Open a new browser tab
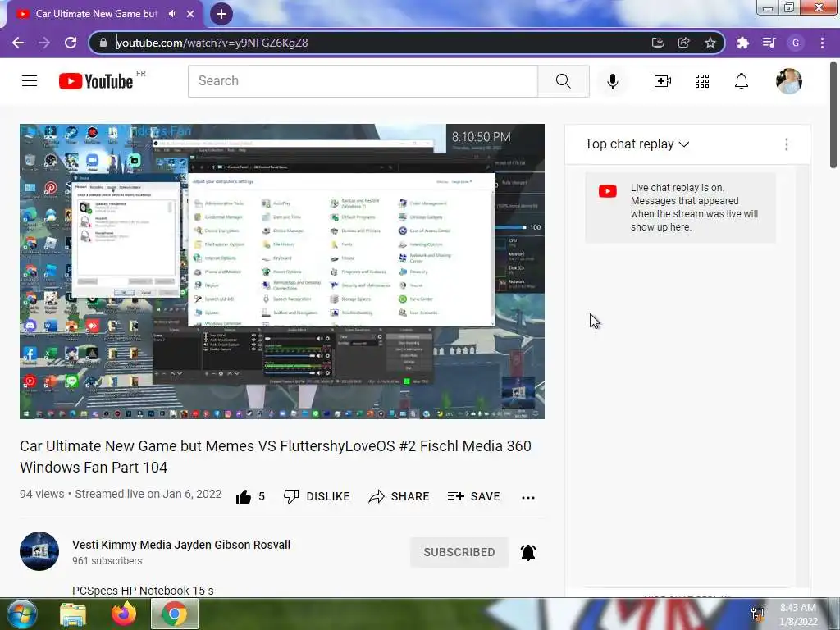The width and height of the screenshot is (840, 630). (x=221, y=14)
